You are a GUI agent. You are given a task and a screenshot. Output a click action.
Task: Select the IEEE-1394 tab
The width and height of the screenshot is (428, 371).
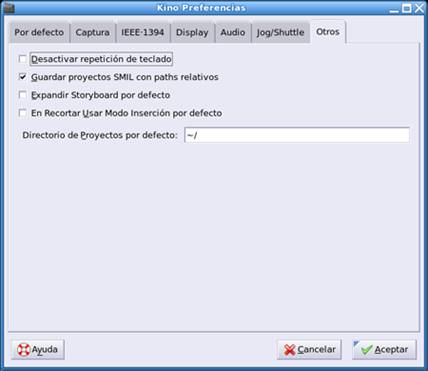tap(143, 33)
